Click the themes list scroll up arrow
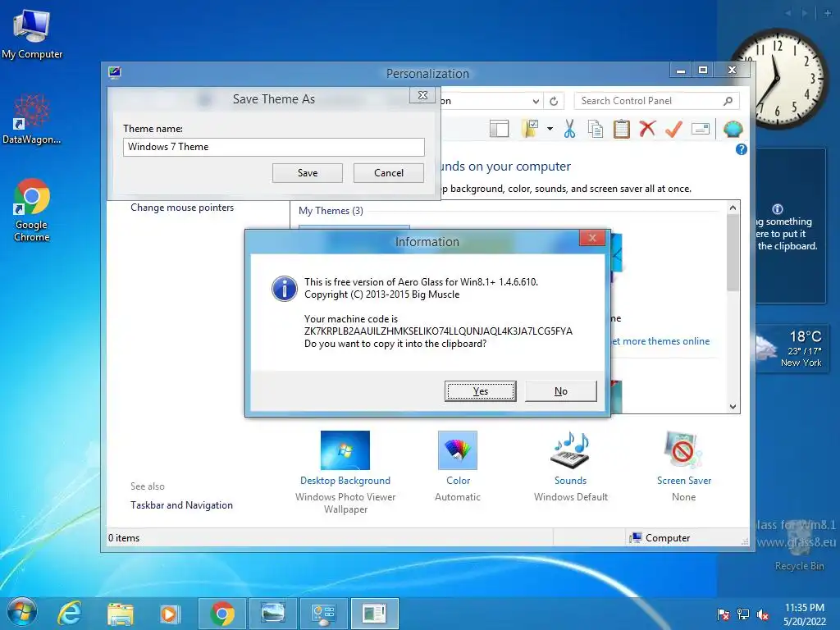The image size is (840, 630). pyautogui.click(x=733, y=208)
